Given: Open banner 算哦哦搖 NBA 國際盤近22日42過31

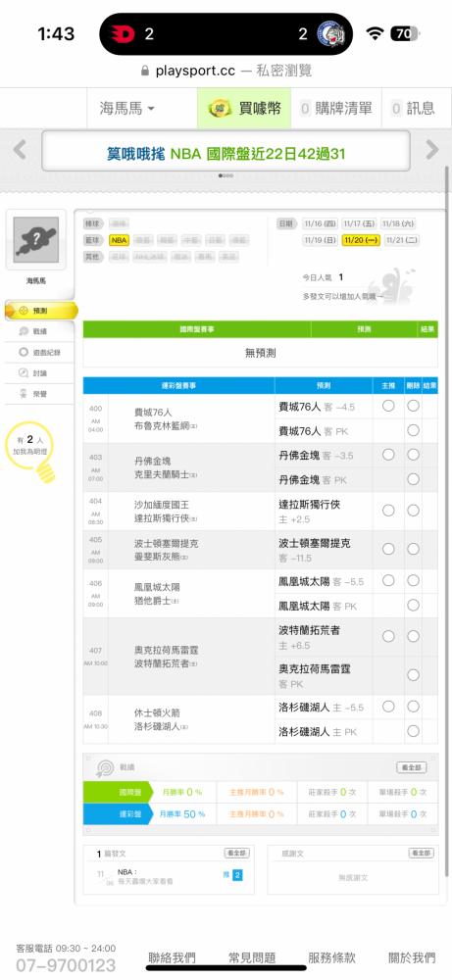Looking at the screenshot, I should click(226, 151).
